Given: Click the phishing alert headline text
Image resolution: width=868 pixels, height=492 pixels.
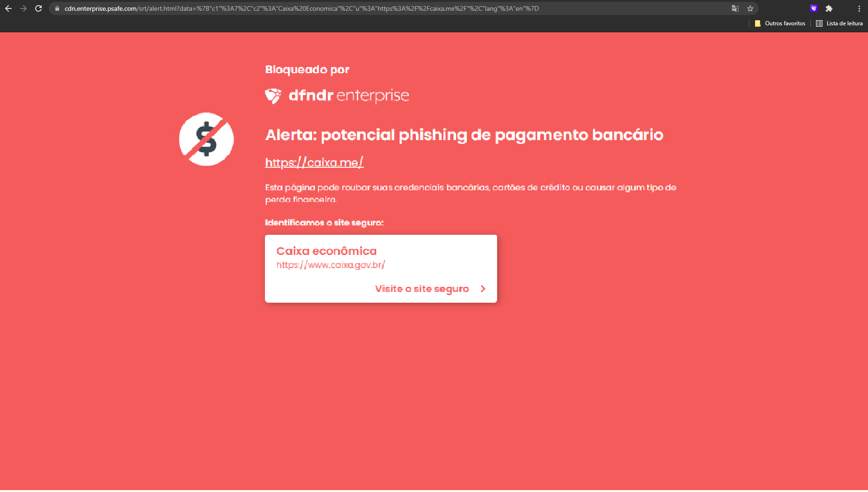Looking at the screenshot, I should coord(464,135).
